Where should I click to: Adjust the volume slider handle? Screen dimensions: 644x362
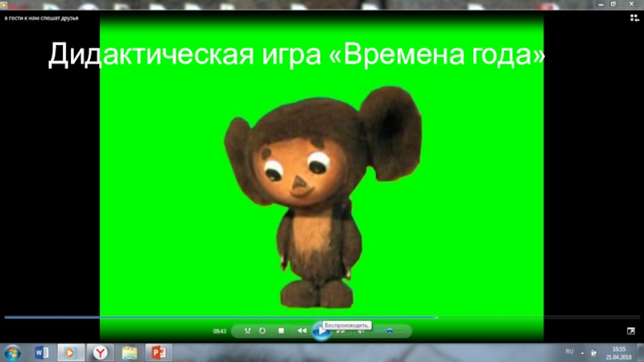click(390, 331)
